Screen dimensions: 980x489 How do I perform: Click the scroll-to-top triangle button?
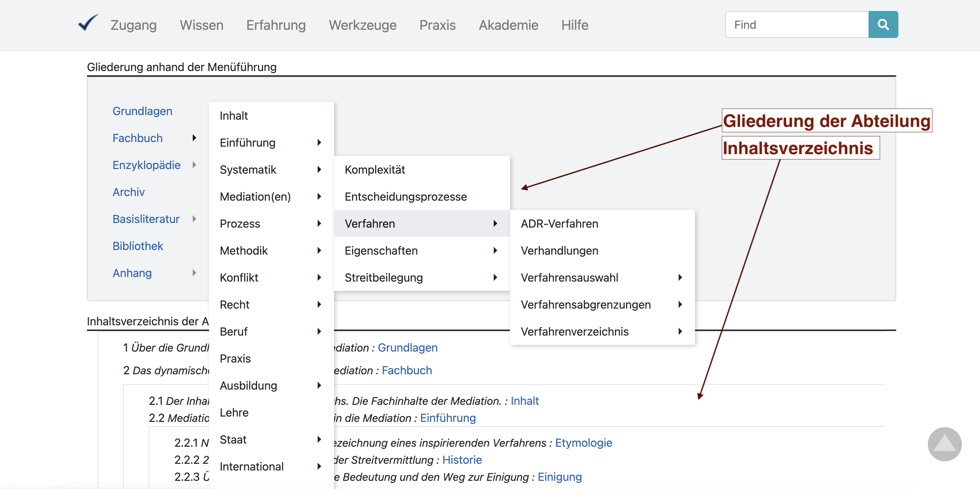(944, 444)
